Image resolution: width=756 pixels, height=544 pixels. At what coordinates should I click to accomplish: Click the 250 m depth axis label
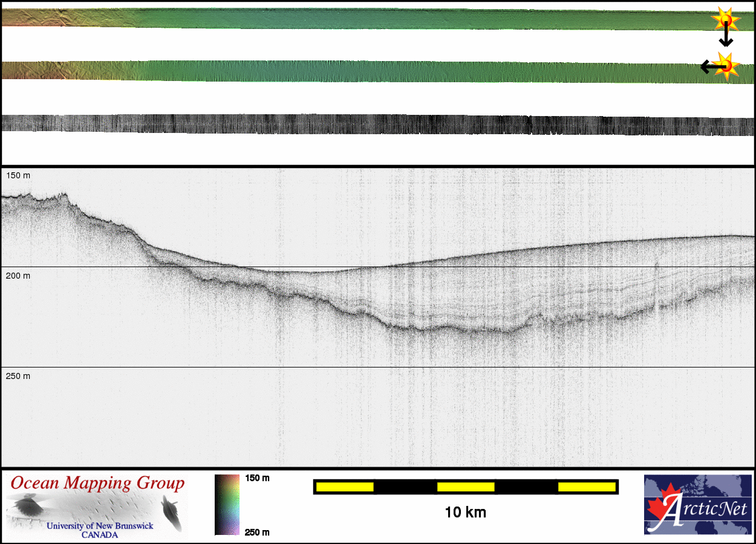18,376
